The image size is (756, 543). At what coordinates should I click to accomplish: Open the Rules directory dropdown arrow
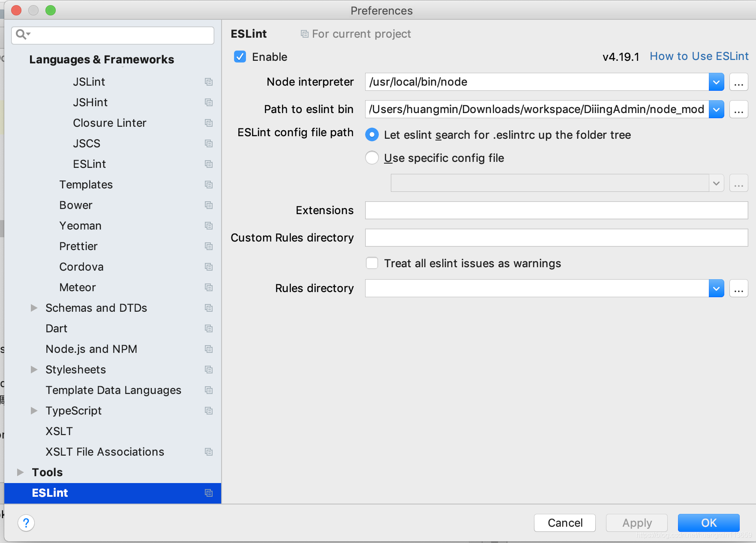click(716, 288)
